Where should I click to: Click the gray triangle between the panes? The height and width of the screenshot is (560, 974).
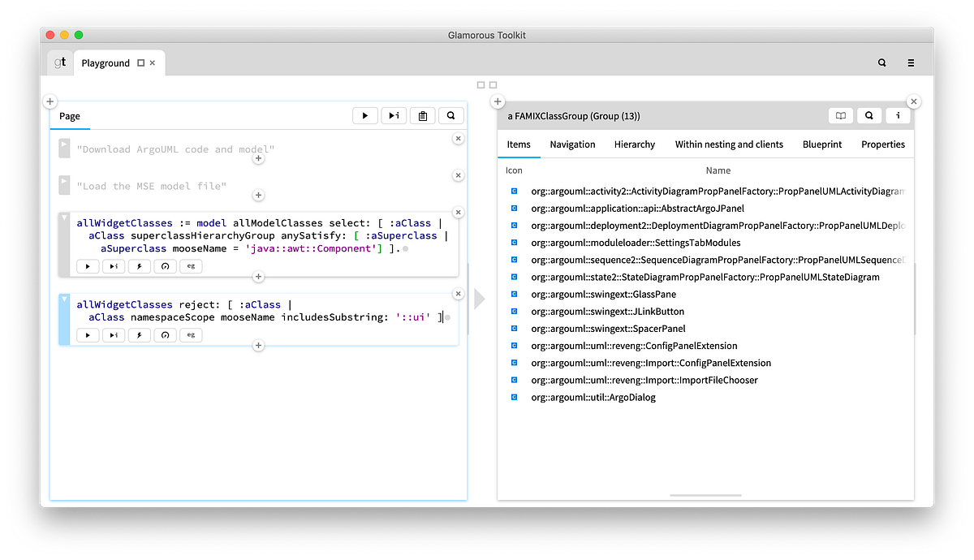pos(479,299)
